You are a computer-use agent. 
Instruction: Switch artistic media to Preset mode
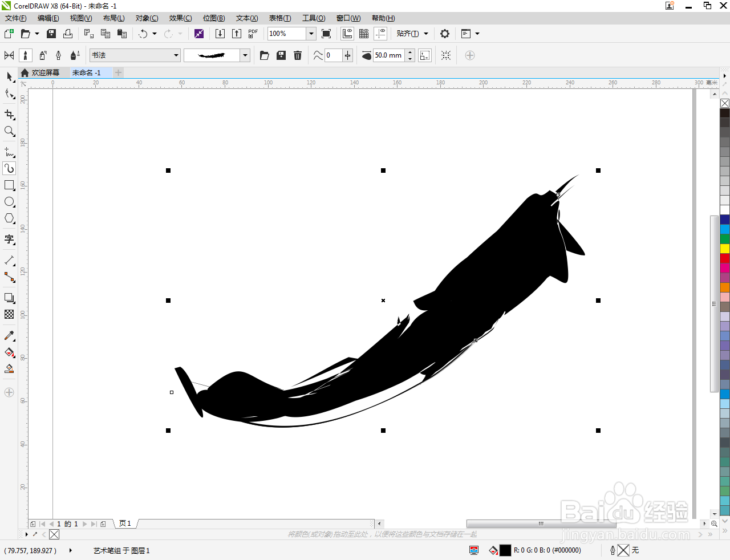[9, 55]
